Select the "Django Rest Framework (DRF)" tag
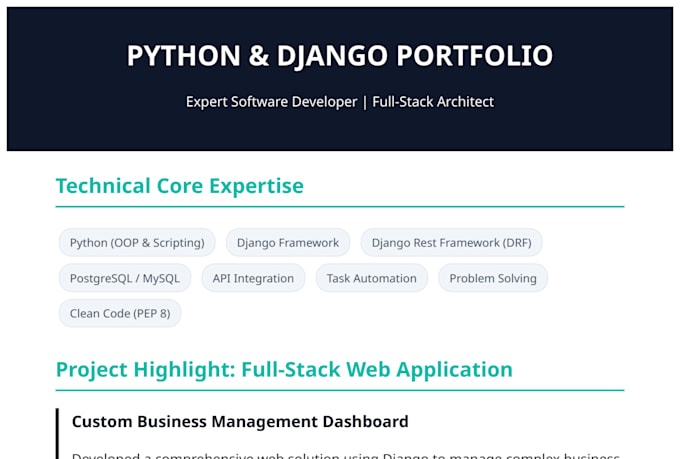The height and width of the screenshot is (459, 680). tap(451, 243)
